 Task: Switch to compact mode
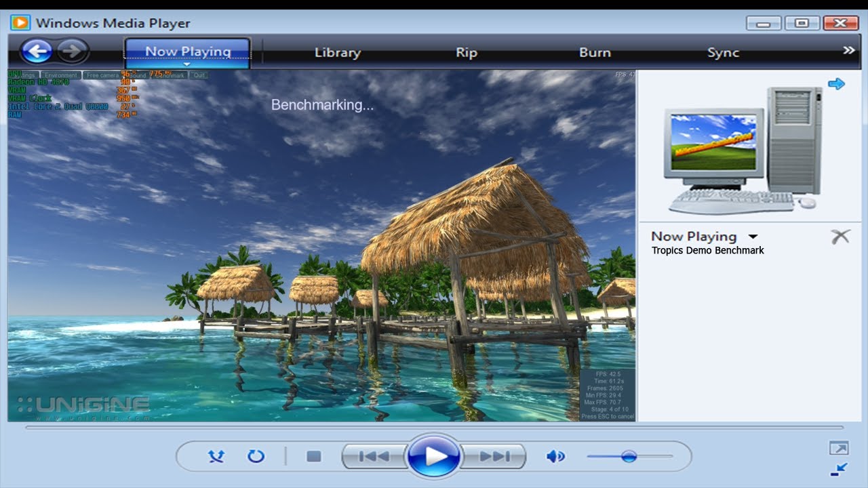pos(838,469)
